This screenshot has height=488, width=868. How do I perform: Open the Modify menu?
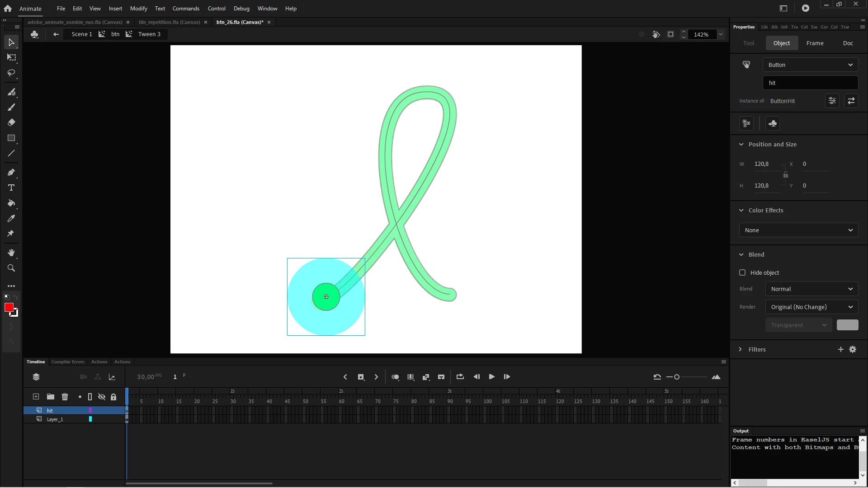pos(138,9)
